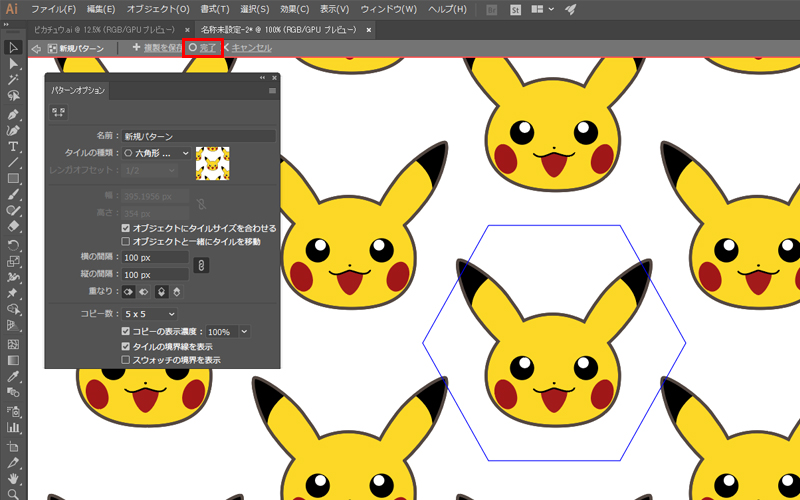
Task: Select the Curvature tool
Action: (13, 131)
